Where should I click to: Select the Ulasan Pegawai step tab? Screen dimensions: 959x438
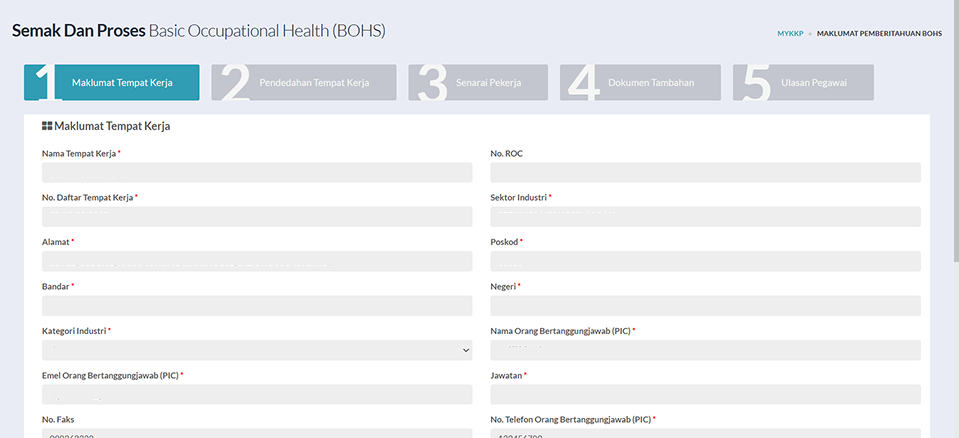[x=804, y=83]
